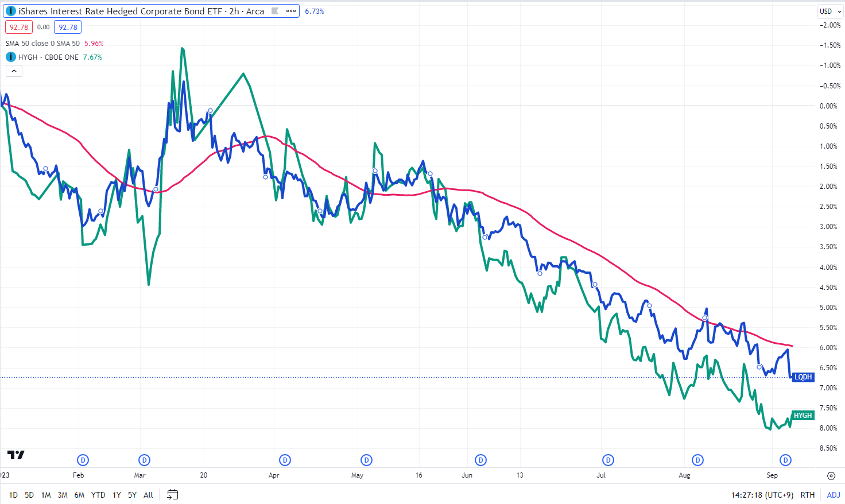Open the three-dots more menu in legend

(x=291, y=11)
